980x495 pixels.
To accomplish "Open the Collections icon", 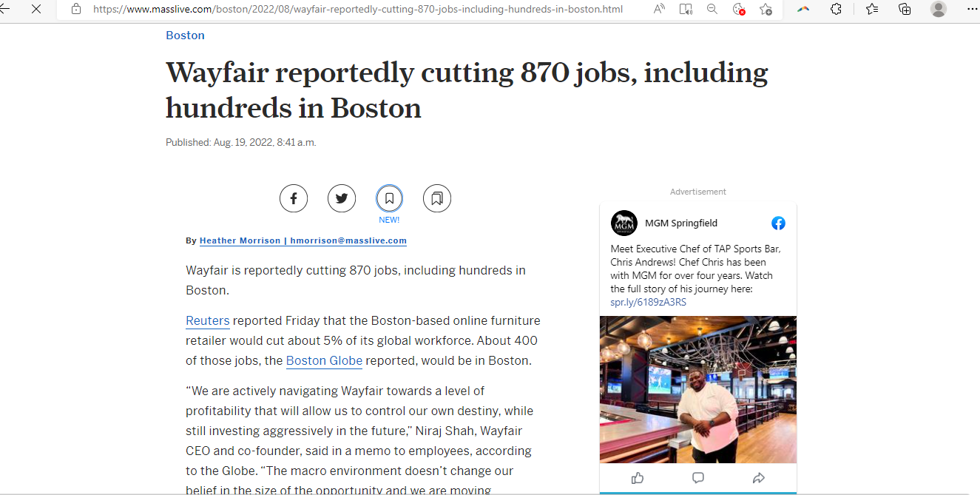I will tap(905, 9).
